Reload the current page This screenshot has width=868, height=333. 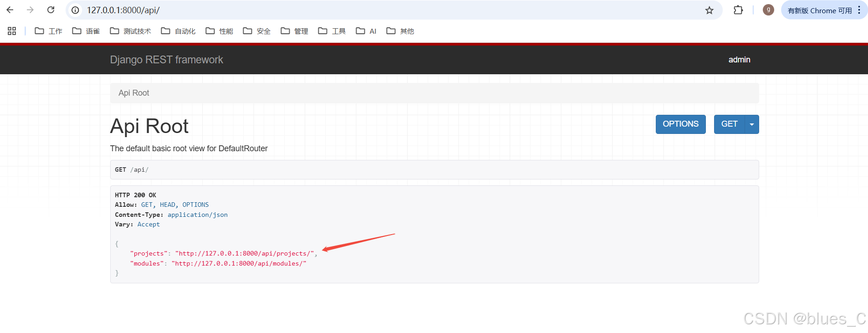[51, 10]
